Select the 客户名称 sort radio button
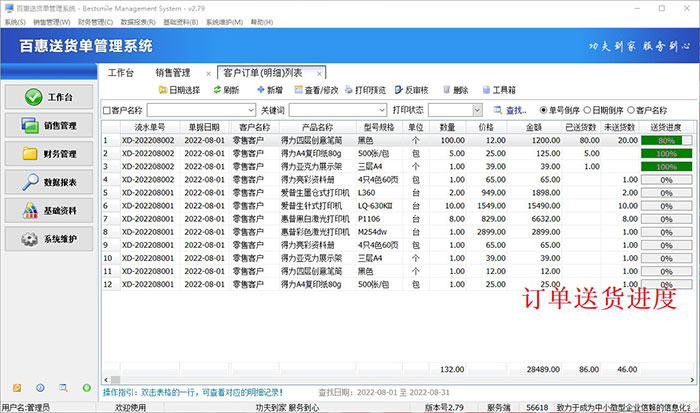 631,110
